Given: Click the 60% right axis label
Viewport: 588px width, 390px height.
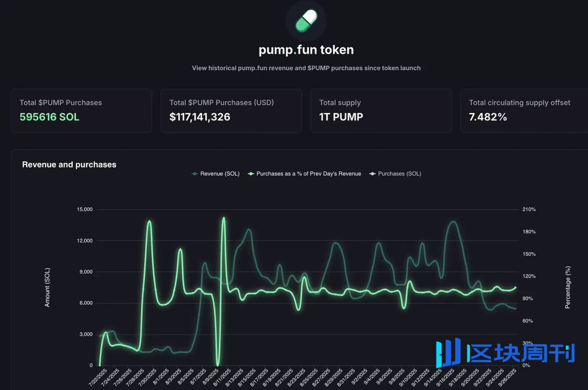Looking at the screenshot, I should pos(527,321).
